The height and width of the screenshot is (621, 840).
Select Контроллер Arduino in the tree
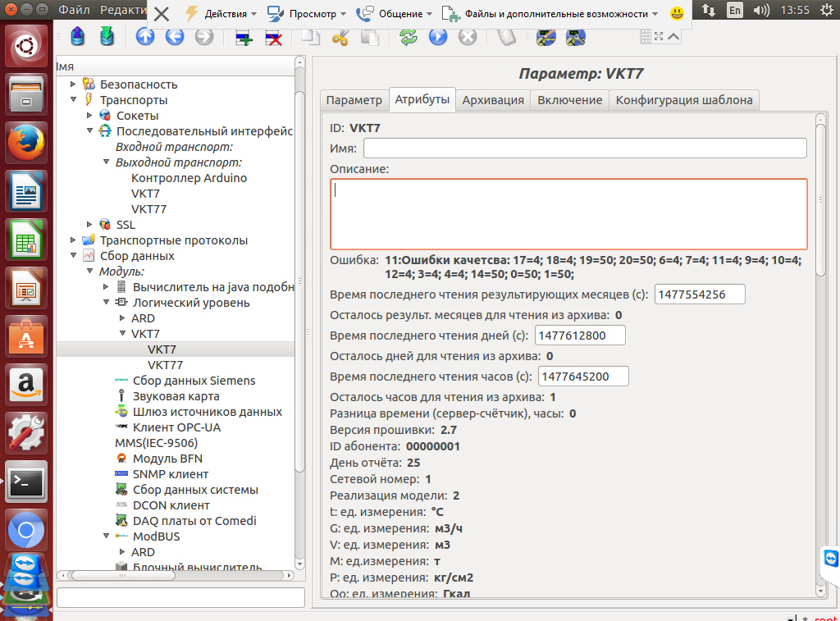pos(189,178)
